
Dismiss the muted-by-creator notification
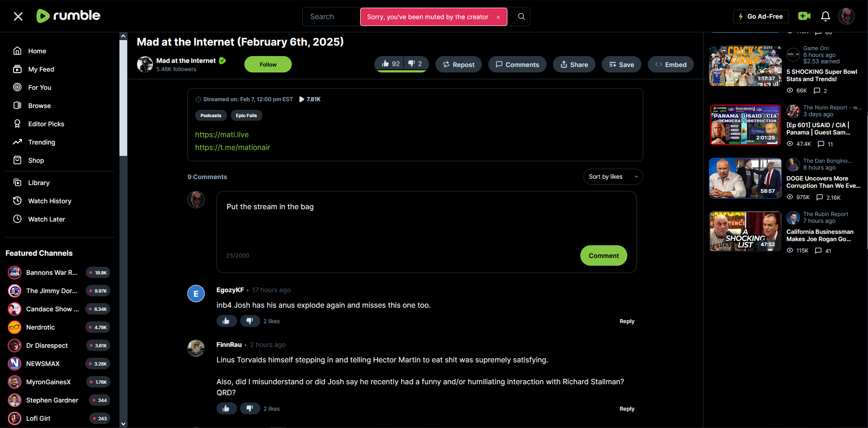pyautogui.click(x=498, y=17)
